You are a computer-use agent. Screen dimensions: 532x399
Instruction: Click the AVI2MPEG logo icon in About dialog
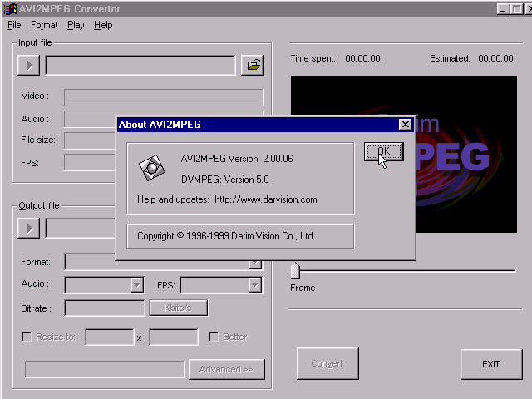point(151,168)
